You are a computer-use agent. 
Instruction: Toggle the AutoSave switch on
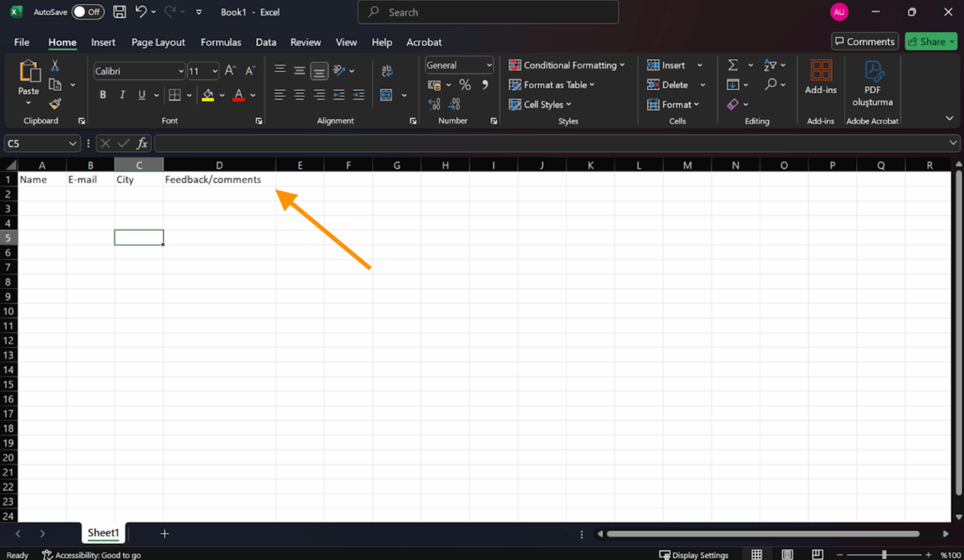(87, 11)
